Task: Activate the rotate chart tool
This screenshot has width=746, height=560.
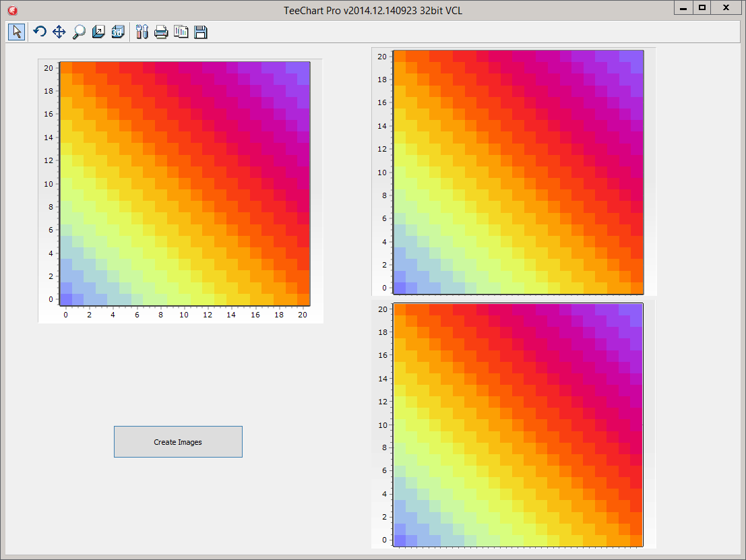Action: (x=40, y=32)
